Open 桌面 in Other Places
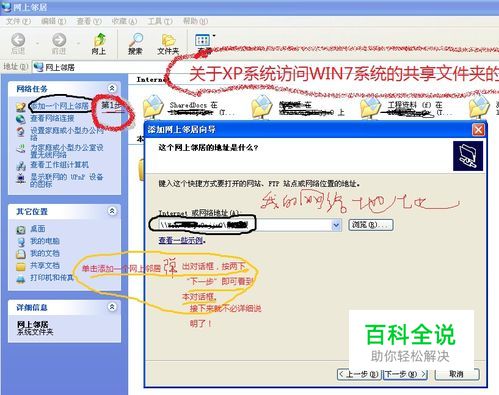Image resolution: width=499 pixels, height=395 pixels. click(38, 229)
